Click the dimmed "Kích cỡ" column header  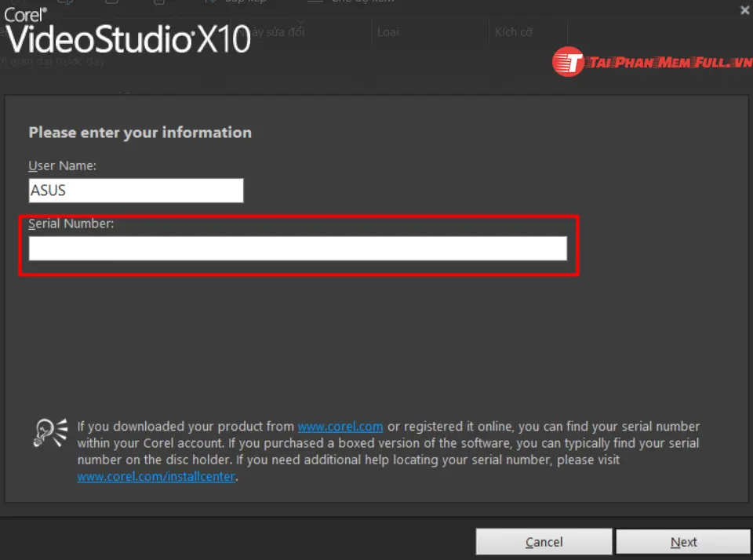pyautogui.click(x=514, y=32)
